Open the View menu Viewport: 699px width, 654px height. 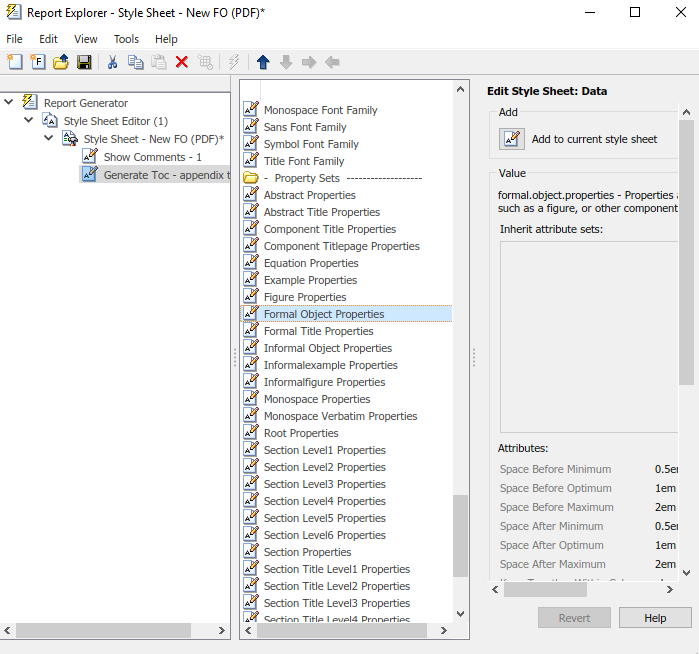(86, 39)
